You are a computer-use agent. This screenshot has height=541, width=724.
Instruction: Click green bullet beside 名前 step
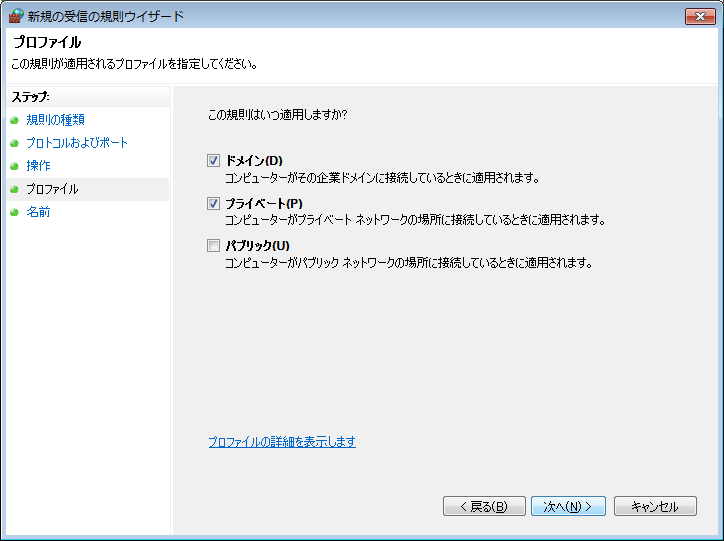14,212
